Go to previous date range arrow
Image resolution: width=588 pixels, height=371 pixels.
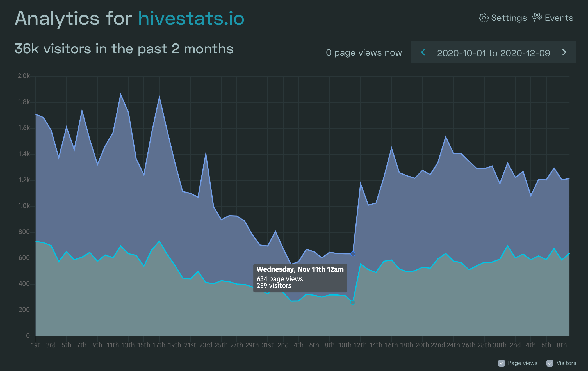[x=423, y=52]
